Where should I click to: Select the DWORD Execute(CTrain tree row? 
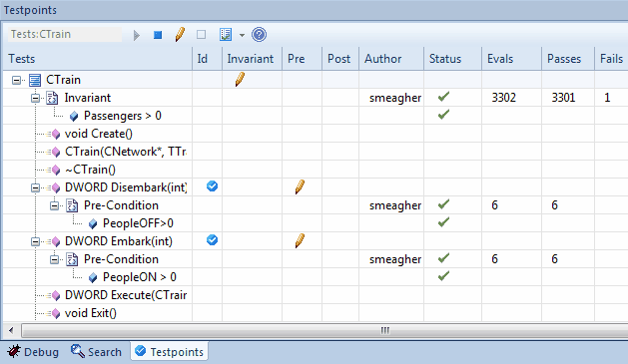tap(126, 295)
